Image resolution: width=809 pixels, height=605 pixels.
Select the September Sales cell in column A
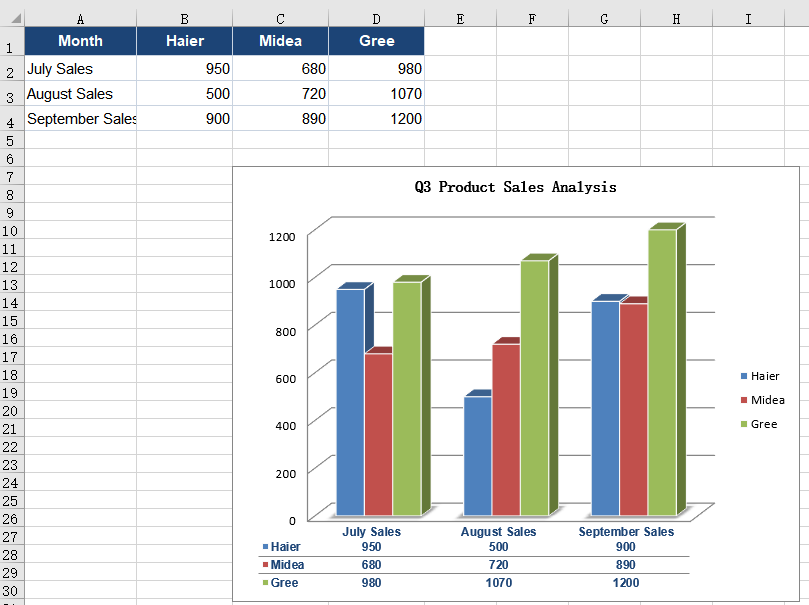click(80, 118)
